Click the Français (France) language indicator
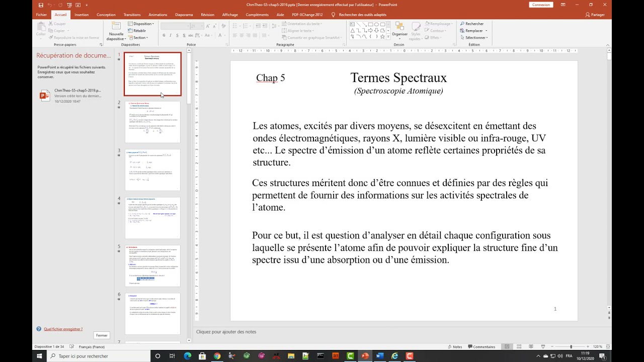The width and height of the screenshot is (644, 362). pyautogui.click(x=92, y=346)
